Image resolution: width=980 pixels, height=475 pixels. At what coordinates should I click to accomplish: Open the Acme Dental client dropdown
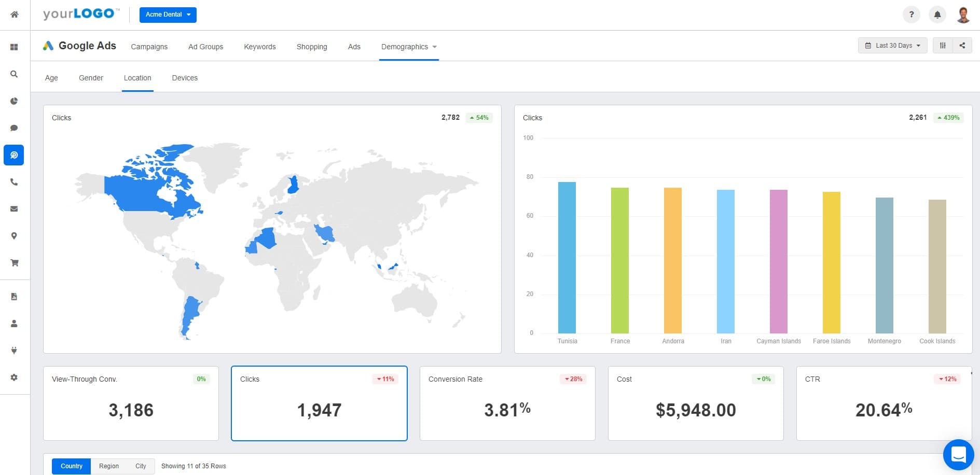tap(168, 15)
